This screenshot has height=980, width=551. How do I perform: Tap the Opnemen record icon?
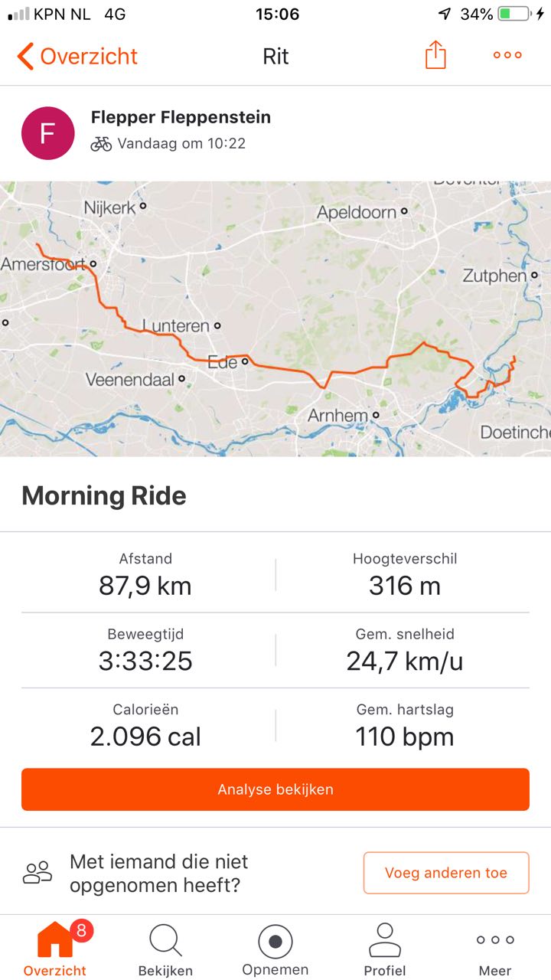pos(275,941)
